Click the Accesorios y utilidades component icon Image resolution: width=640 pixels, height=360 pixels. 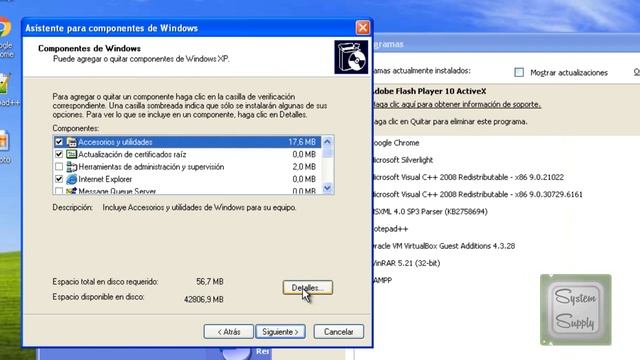point(72,142)
